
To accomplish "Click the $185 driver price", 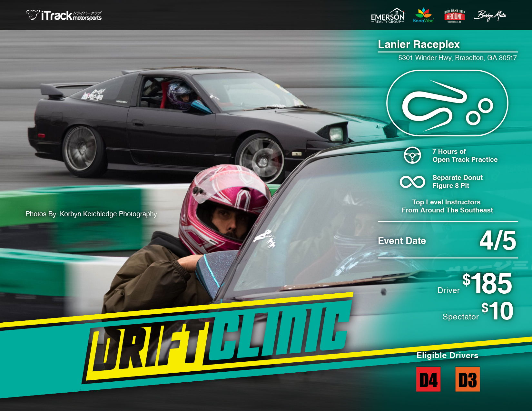I will (487, 283).
